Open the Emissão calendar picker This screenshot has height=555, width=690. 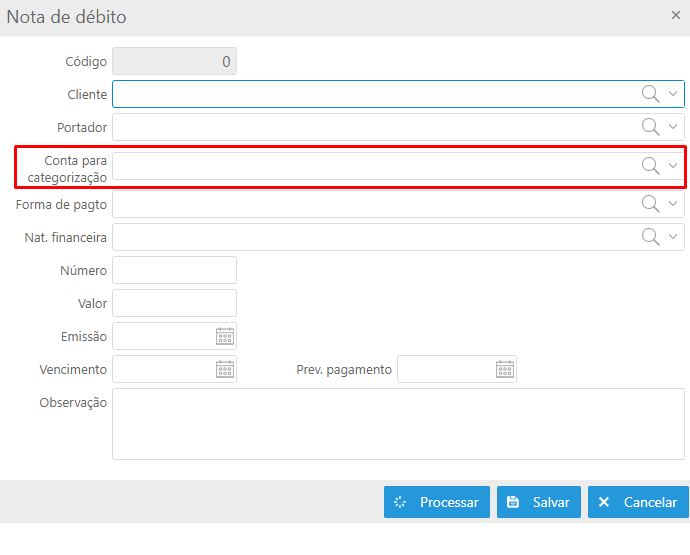[x=225, y=336]
